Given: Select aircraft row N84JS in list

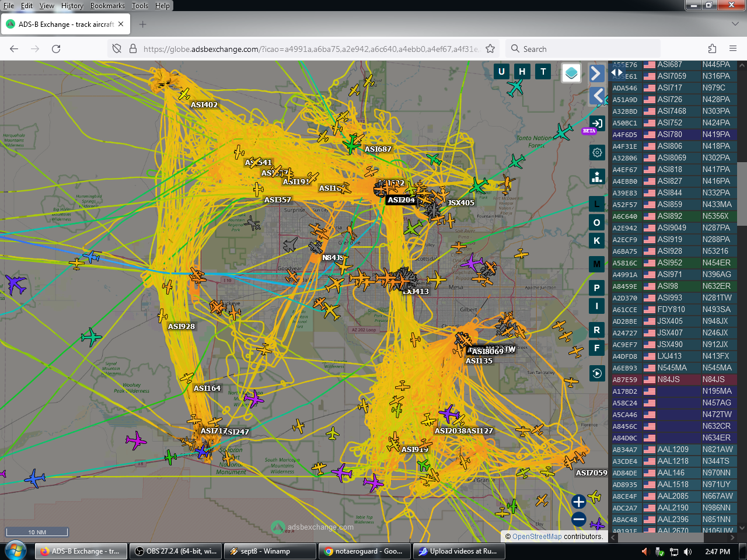Looking at the screenshot, I should point(673,380).
